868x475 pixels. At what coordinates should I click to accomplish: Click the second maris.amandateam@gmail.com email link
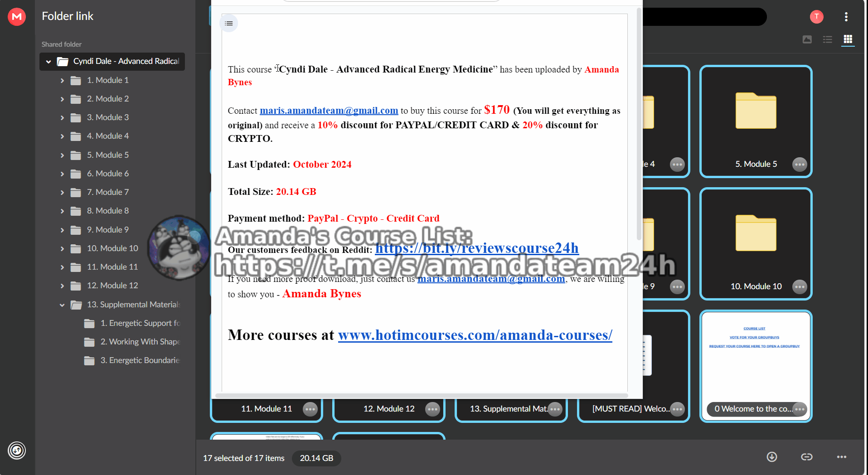click(x=491, y=279)
